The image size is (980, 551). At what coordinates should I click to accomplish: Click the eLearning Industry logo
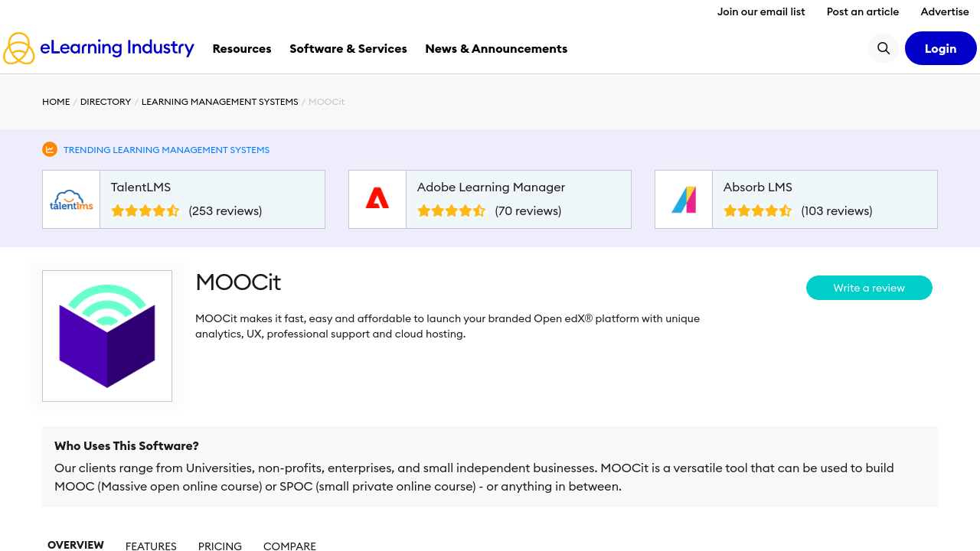99,48
